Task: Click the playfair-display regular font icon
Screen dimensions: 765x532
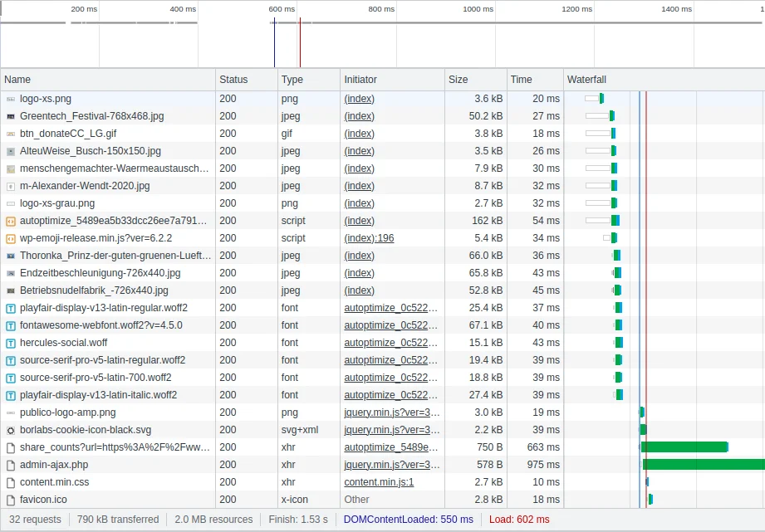Action: (11, 308)
